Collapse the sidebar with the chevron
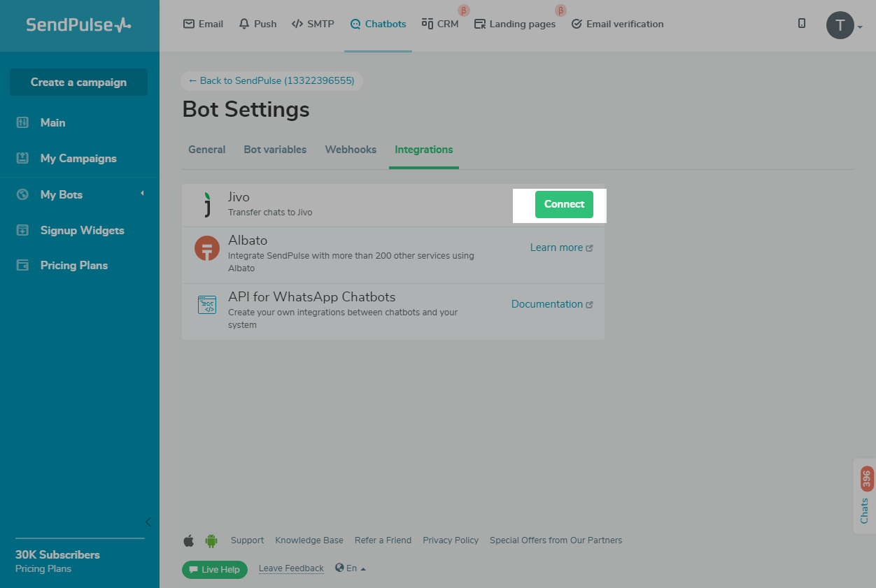This screenshot has height=588, width=876. click(x=148, y=522)
